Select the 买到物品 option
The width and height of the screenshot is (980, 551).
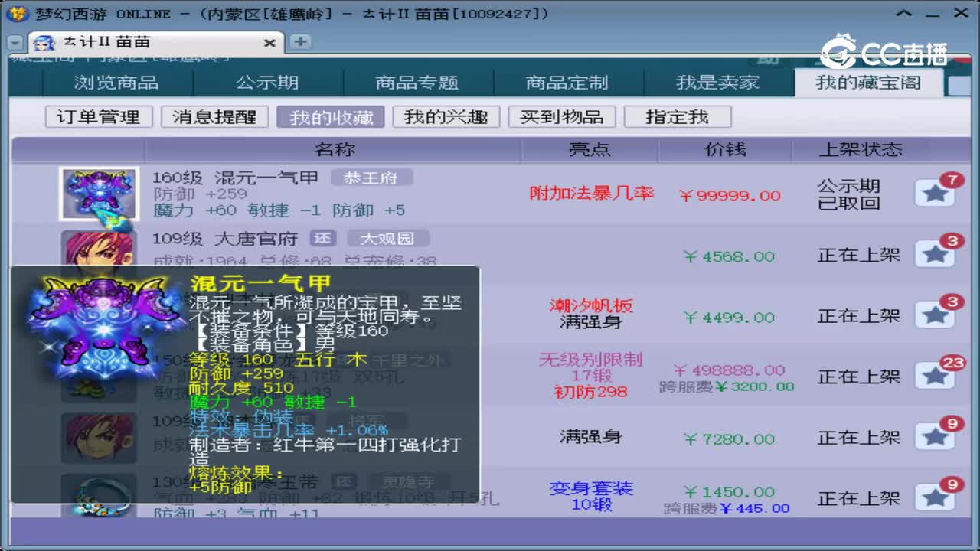(x=563, y=117)
